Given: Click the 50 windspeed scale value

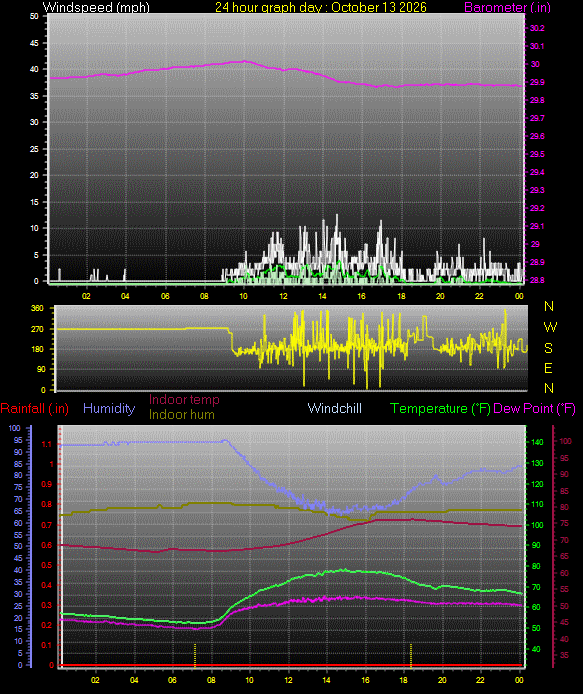Looking at the screenshot, I should [x=34, y=16].
